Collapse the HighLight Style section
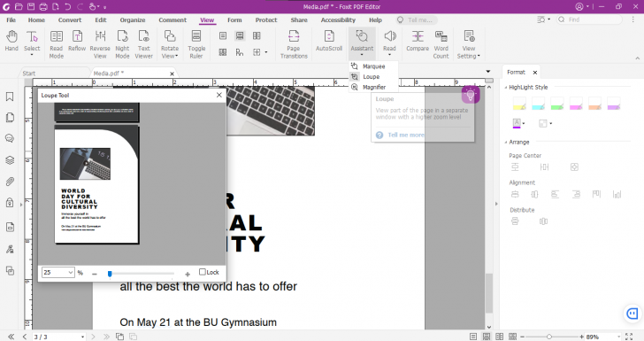 pyautogui.click(x=506, y=87)
